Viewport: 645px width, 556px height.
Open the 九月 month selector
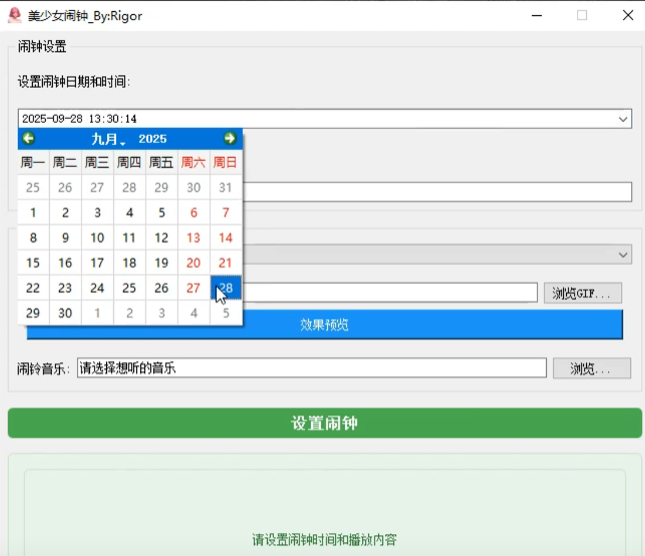108,139
